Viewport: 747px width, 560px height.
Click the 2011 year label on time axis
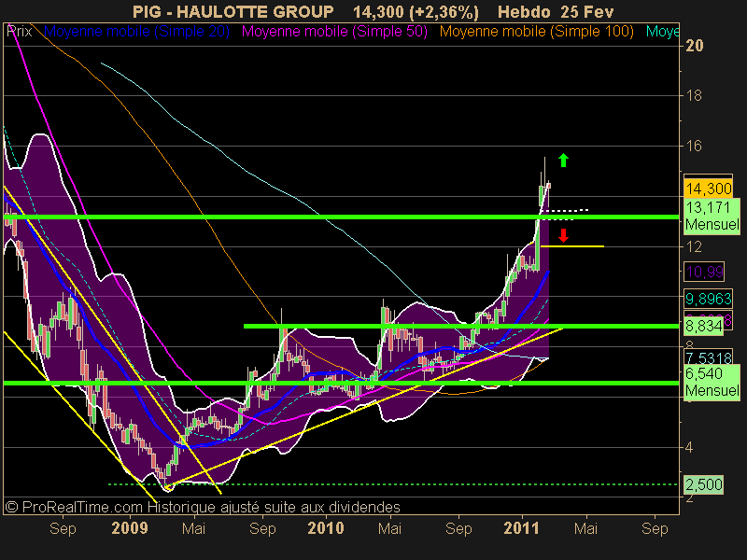[522, 528]
